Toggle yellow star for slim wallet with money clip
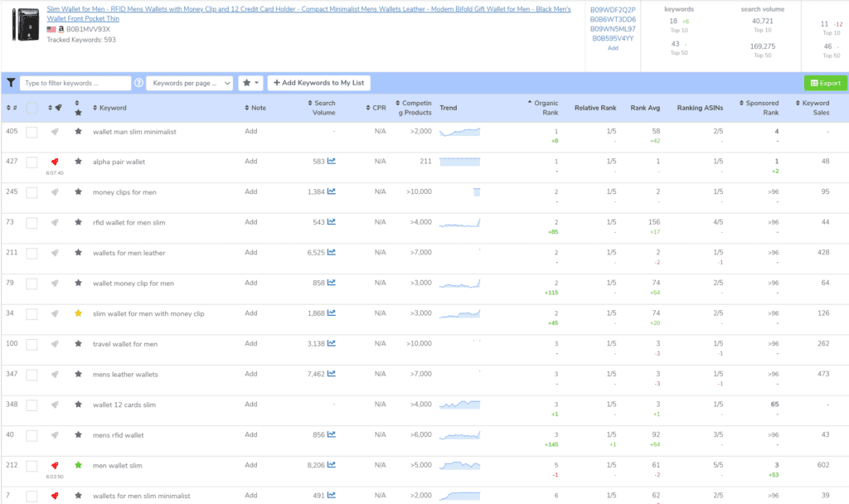 tap(78, 313)
